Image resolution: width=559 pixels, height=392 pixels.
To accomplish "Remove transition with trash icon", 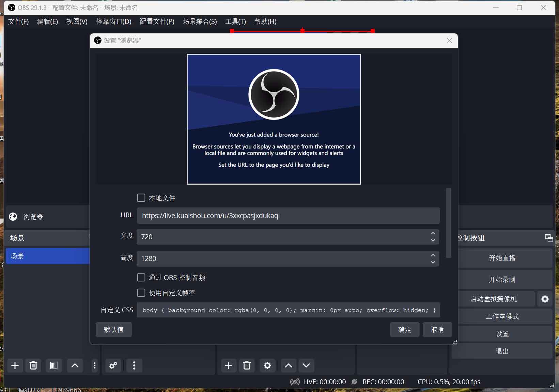I will [x=247, y=365].
